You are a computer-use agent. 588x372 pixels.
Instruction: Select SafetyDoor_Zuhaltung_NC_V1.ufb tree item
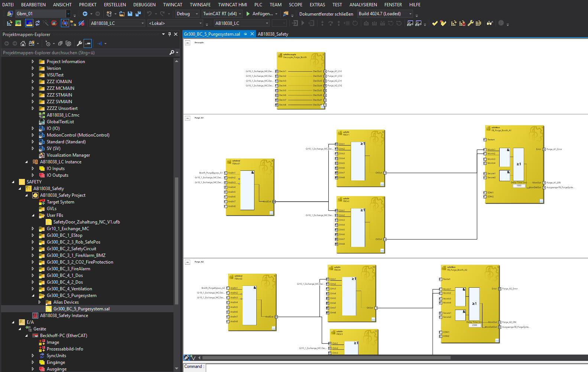(87, 222)
